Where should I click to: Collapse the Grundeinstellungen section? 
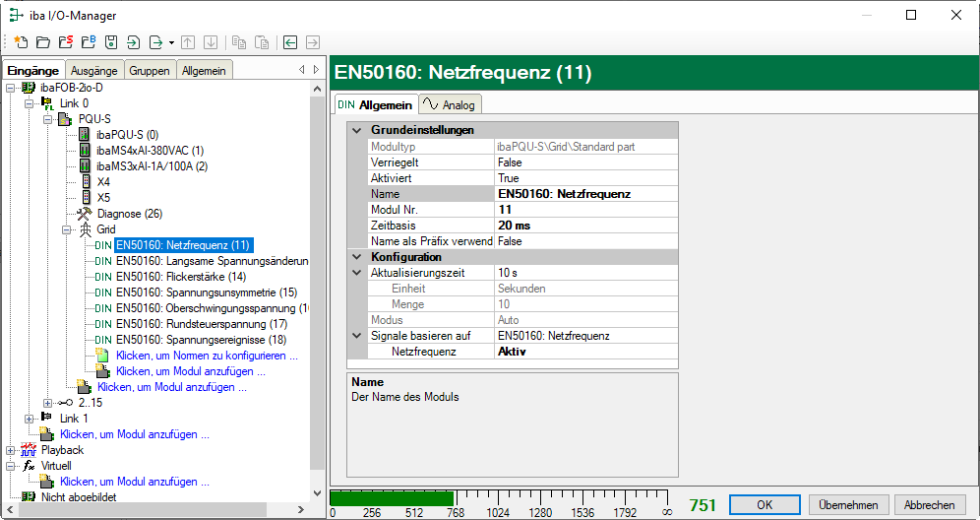click(x=356, y=131)
